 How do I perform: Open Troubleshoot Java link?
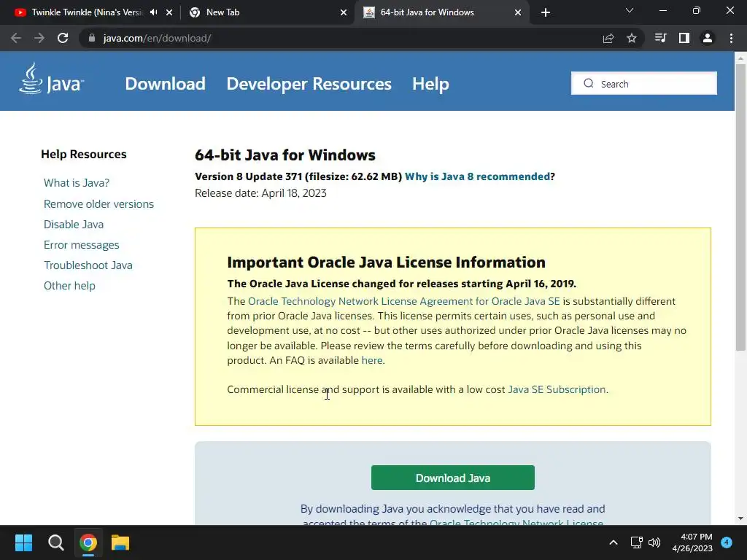tap(88, 265)
